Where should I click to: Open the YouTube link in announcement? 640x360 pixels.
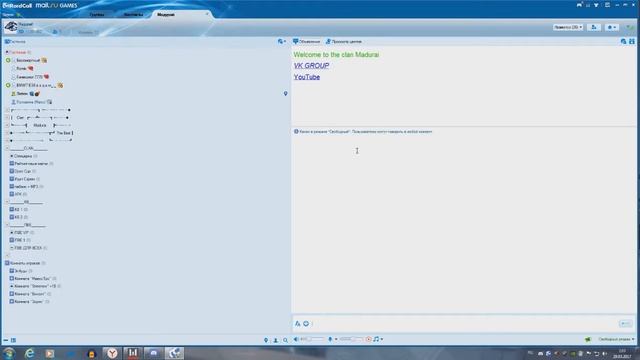pyautogui.click(x=307, y=77)
